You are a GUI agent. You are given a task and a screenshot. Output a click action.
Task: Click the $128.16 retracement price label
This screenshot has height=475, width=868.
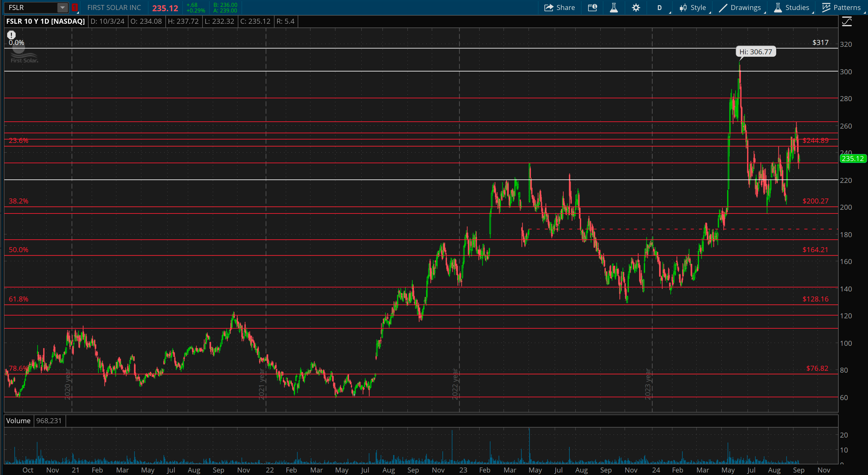816,299
